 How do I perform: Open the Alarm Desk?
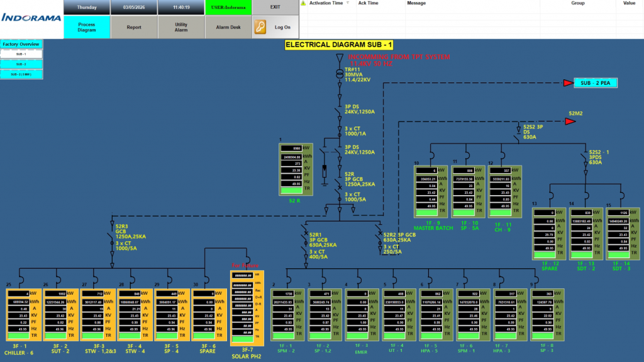(228, 27)
